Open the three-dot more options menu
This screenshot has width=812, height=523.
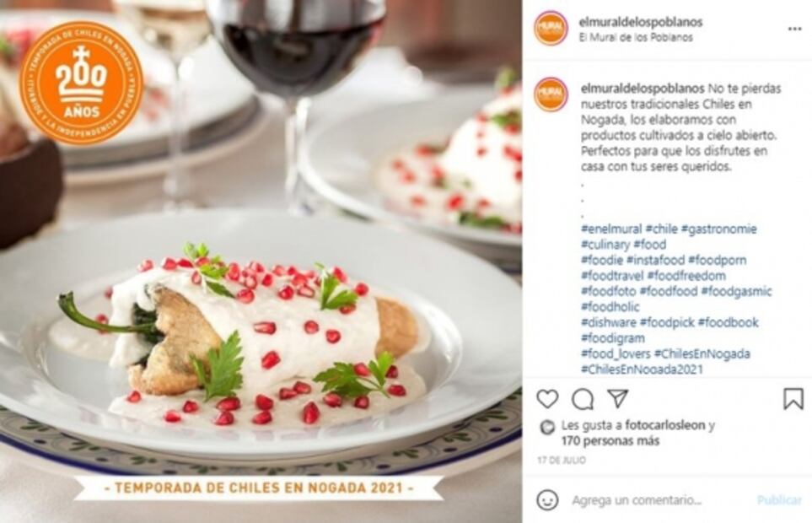(x=795, y=29)
